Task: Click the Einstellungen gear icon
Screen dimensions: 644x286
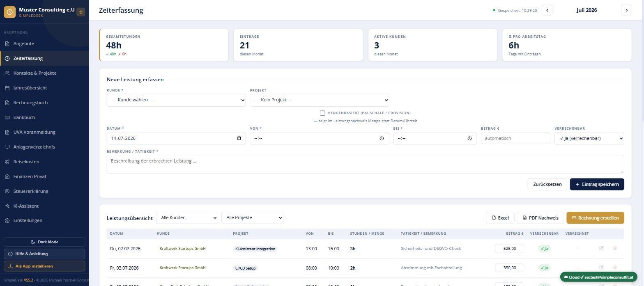Action: tap(7, 220)
